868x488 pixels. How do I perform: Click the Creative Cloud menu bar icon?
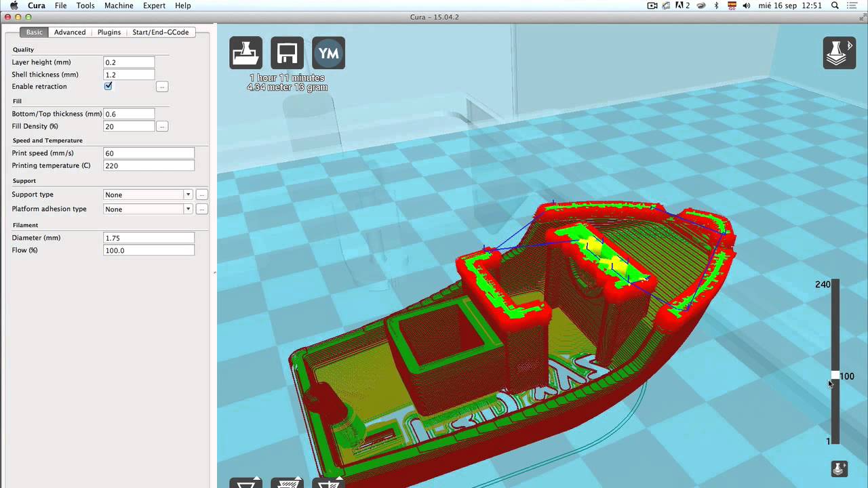701,5
